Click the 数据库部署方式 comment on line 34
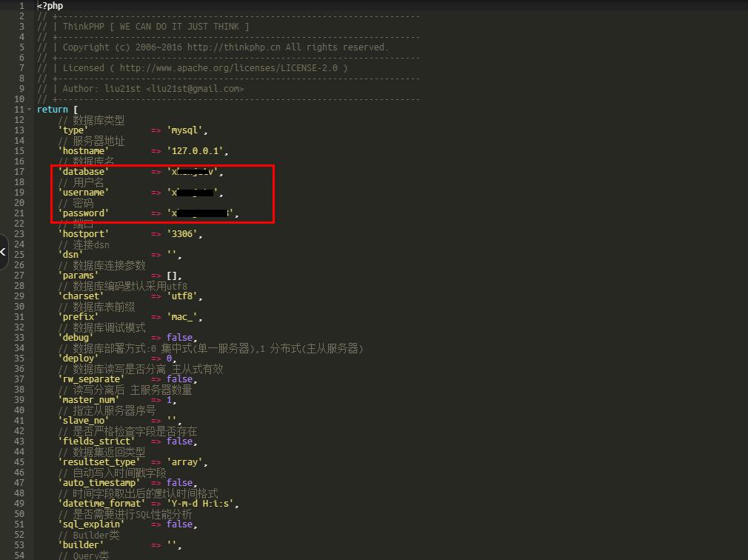Screen dimensions: 748x560 (x=210, y=348)
